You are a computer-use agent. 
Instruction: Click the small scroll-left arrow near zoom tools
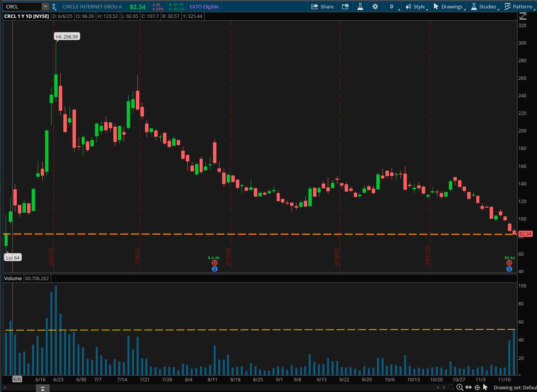click(x=438, y=387)
